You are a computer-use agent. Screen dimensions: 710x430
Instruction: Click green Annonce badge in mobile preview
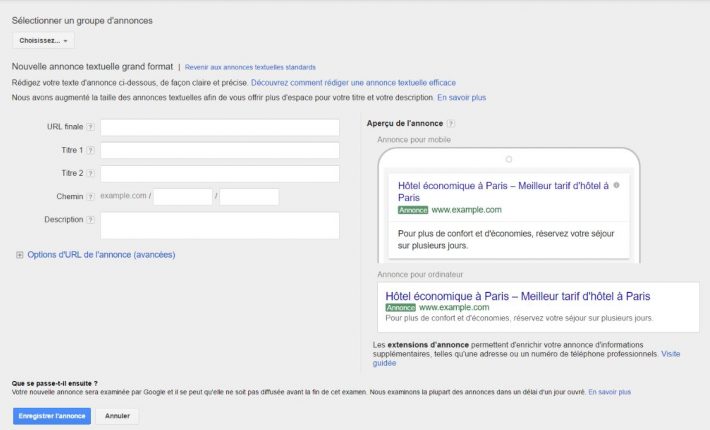[413, 210]
